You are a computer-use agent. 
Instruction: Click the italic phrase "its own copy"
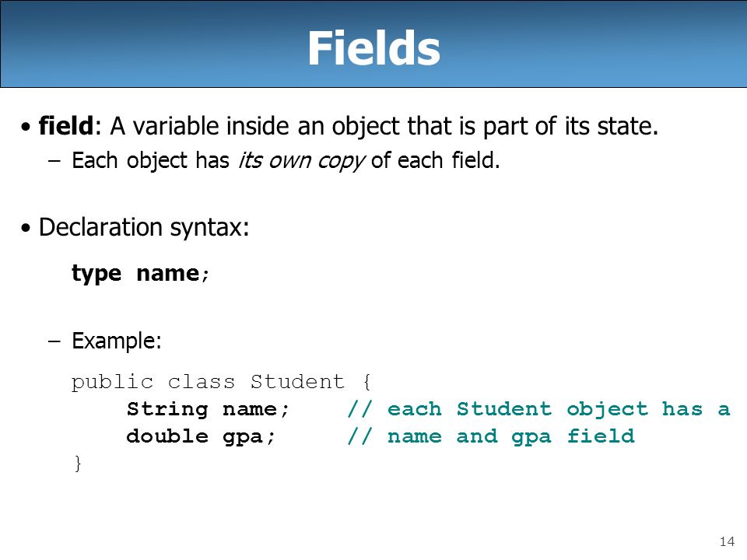pos(302,160)
